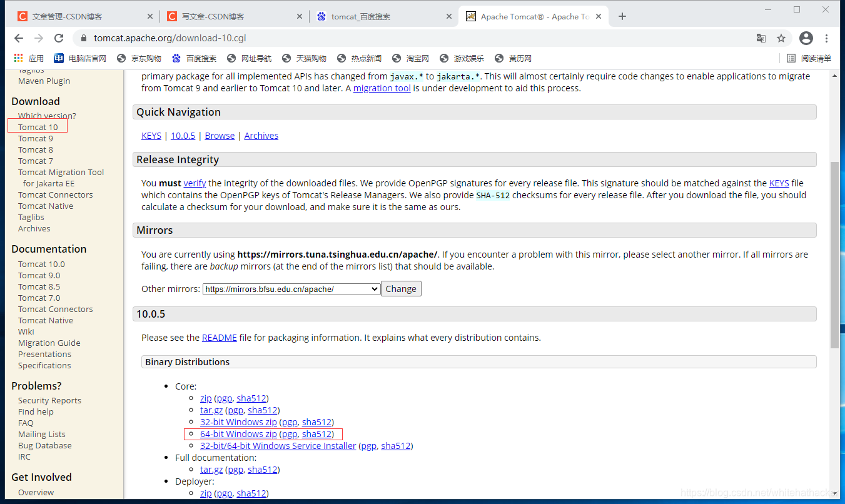Viewport: 845px width, 504px height.
Task: Open the Other mirrors dropdown
Action: 291,289
